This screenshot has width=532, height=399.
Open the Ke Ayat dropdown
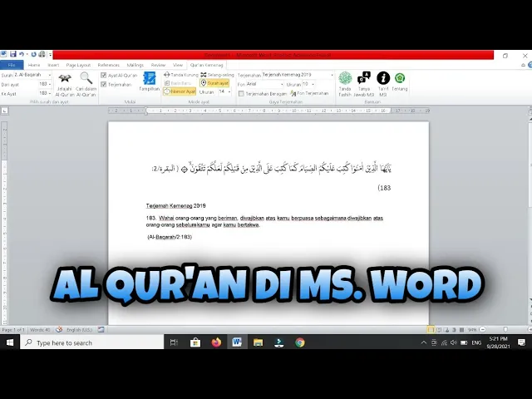pyautogui.click(x=50, y=93)
